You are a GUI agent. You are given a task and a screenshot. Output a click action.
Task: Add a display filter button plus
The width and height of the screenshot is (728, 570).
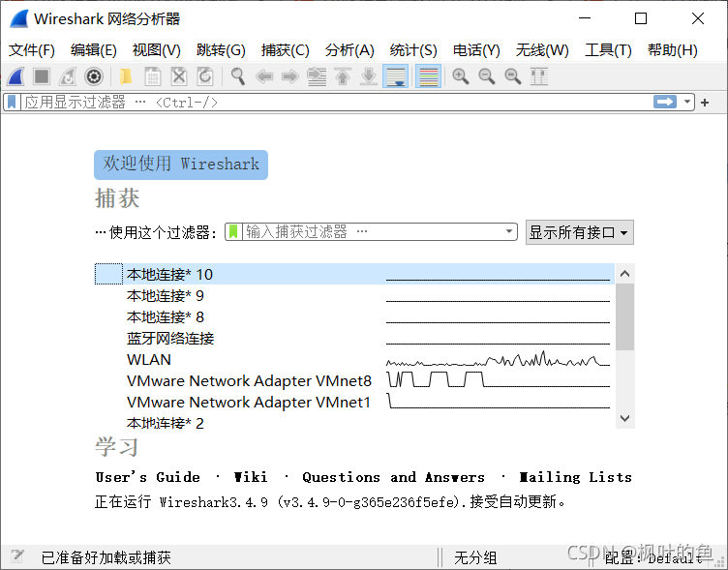705,103
